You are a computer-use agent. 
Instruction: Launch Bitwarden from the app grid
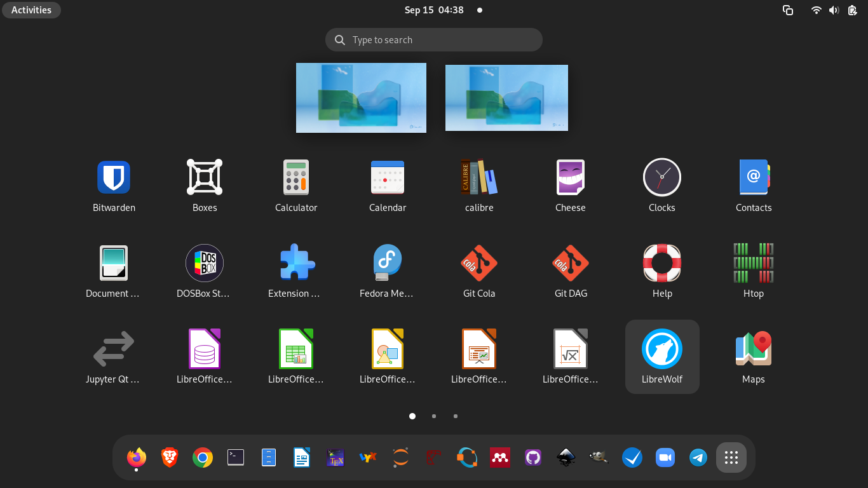[x=114, y=177]
